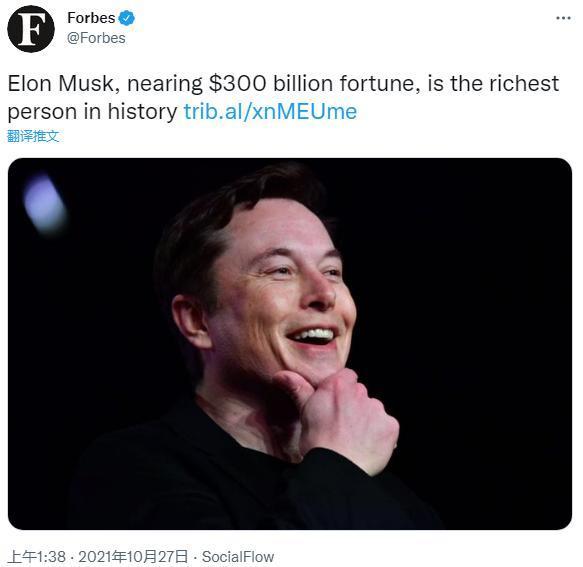This screenshot has height=567, width=583.
Task: Click the blurry purple light in the photo
Action: coord(45,204)
